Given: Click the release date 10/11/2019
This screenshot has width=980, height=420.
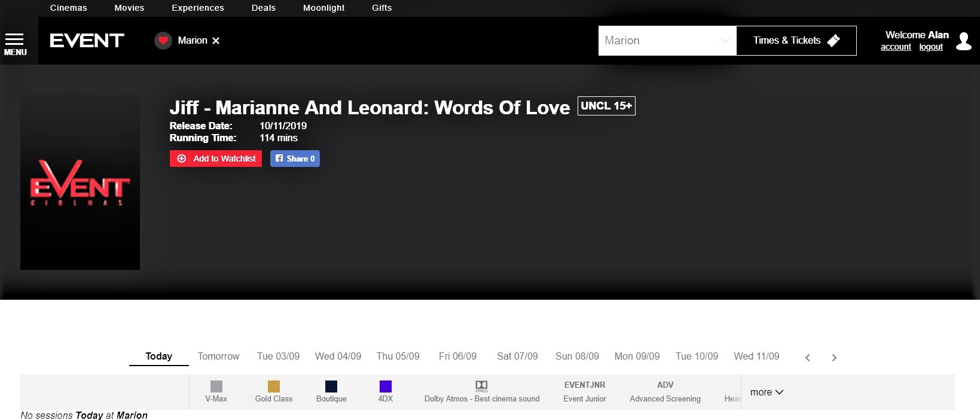Looking at the screenshot, I should tap(283, 126).
